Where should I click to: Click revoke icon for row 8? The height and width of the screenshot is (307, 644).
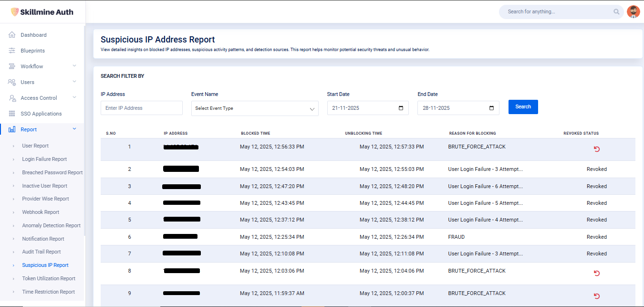click(x=596, y=273)
